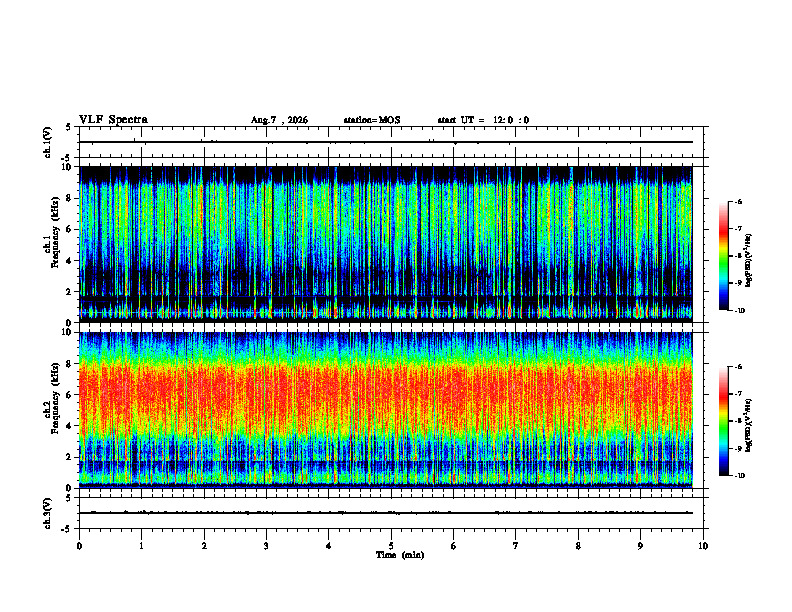Click the "4" kHz tick on ch.1 axis

click(x=69, y=261)
